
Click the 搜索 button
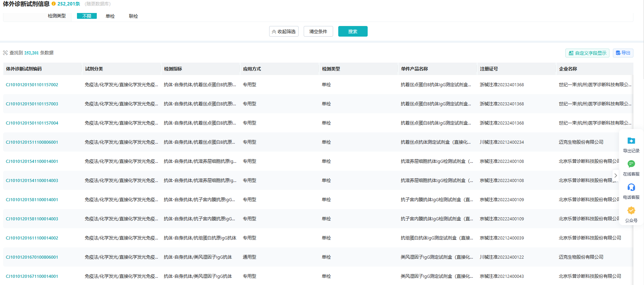pos(353,31)
